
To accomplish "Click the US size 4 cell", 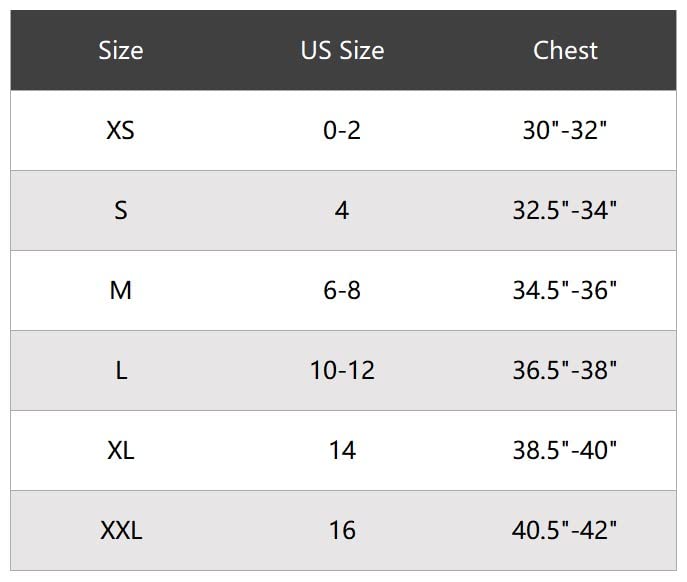I will 342,211.
